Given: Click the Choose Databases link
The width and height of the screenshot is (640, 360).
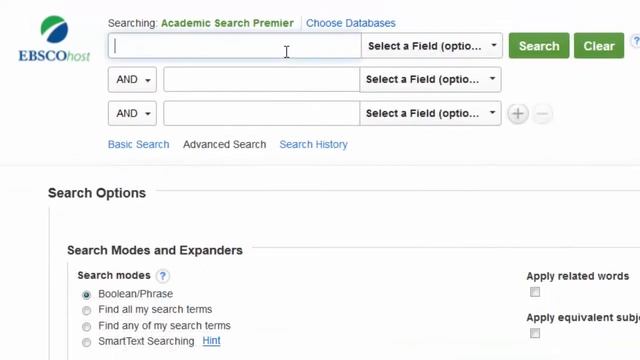Looking at the screenshot, I should (351, 23).
